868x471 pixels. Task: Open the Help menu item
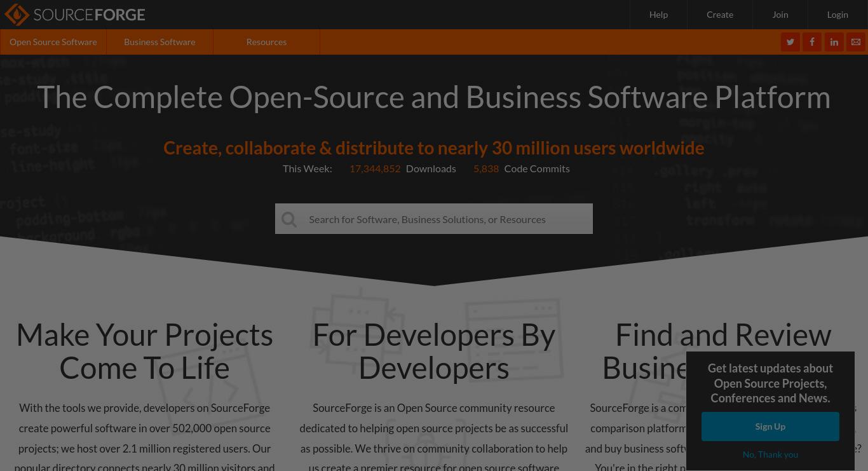[658, 15]
